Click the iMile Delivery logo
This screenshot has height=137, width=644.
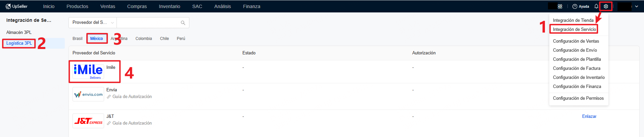[x=88, y=71]
